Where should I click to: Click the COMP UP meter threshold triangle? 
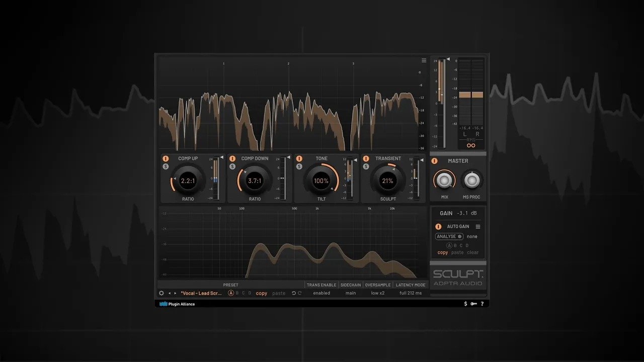coord(221,157)
